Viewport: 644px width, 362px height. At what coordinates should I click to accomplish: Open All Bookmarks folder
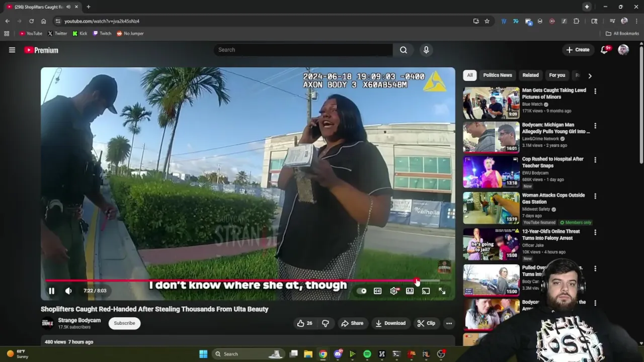point(622,34)
